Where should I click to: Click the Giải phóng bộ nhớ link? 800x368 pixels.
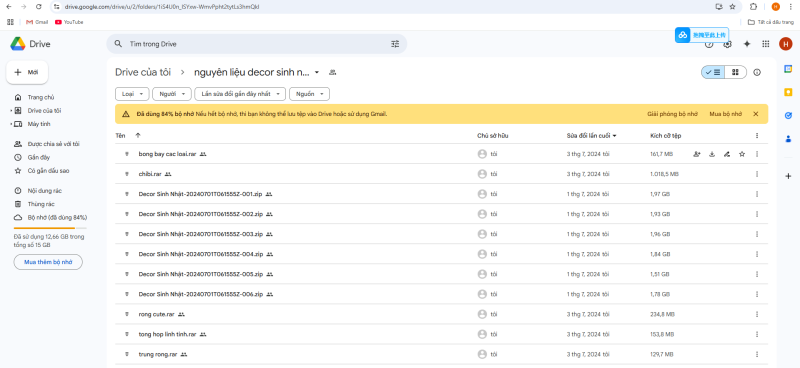(x=672, y=114)
